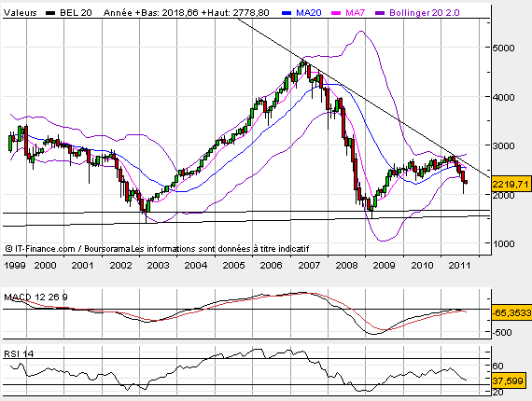Click the 2000 year label on time axis
This screenshot has height=401, width=532.
45,266
